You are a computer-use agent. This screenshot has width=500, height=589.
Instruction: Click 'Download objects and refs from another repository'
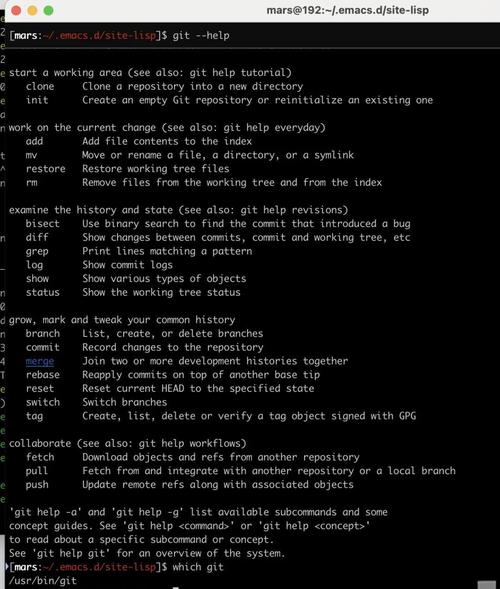click(x=221, y=457)
